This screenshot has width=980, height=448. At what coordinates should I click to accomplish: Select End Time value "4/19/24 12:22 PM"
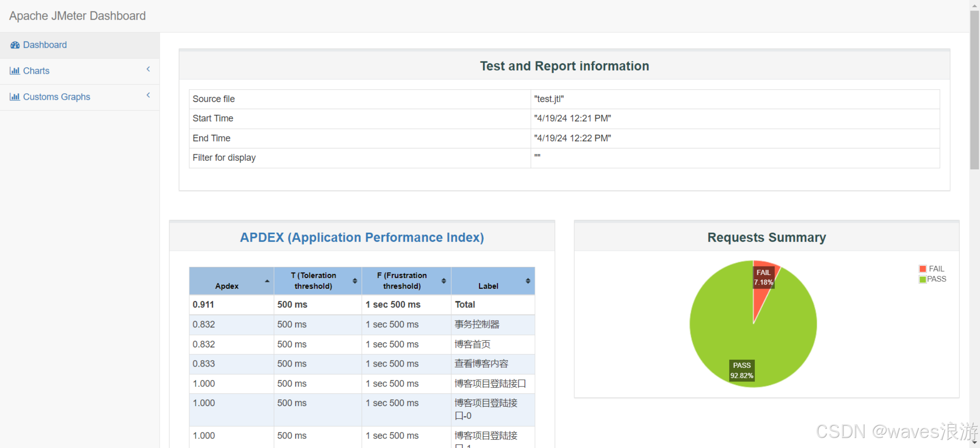(572, 138)
